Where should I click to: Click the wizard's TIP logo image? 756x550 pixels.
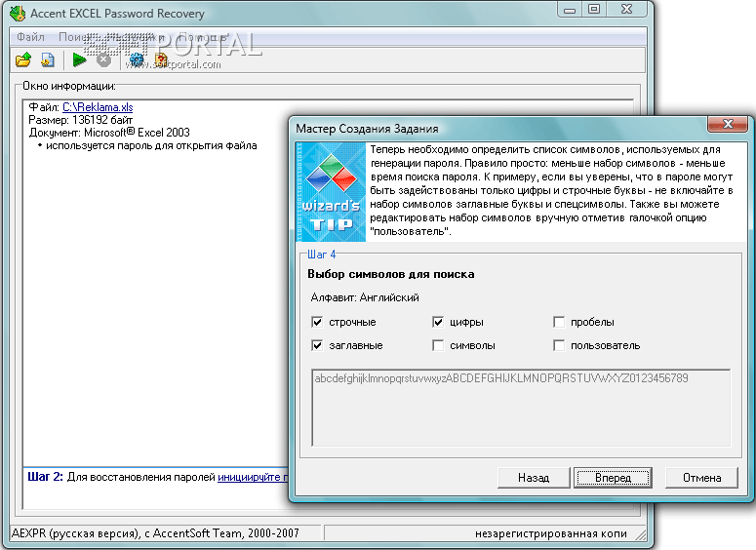[331, 192]
